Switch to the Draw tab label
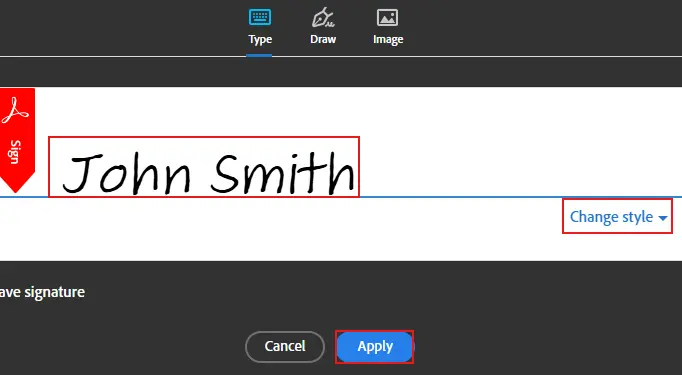Screen dimensions: 682x375 pyautogui.click(x=323, y=39)
